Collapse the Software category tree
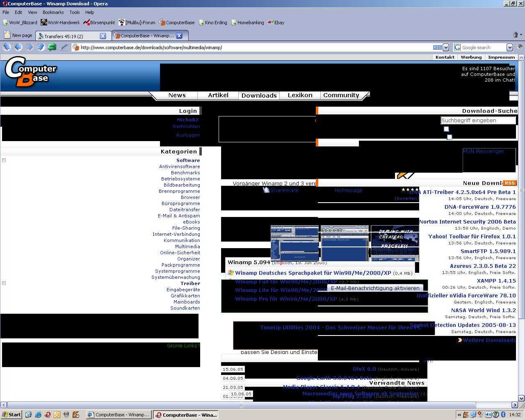Screen dimensions: 525x420 4,160
